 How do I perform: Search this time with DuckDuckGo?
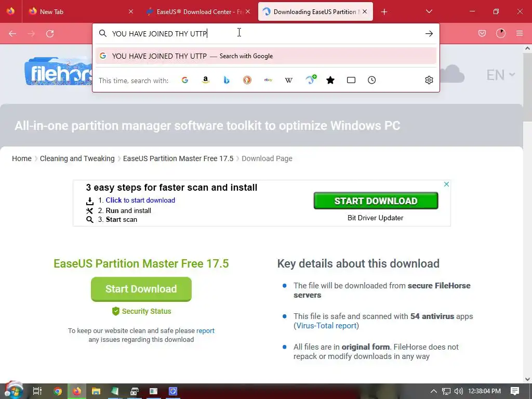pyautogui.click(x=247, y=80)
